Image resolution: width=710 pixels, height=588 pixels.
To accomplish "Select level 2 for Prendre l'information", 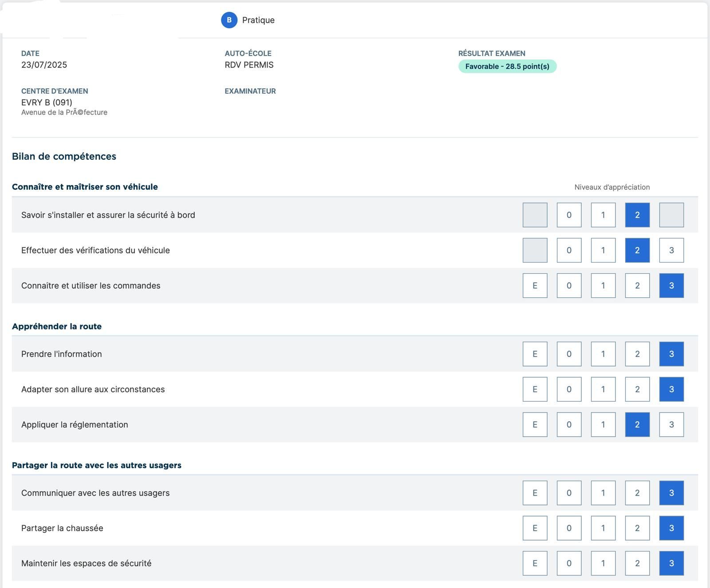I will click(x=637, y=354).
